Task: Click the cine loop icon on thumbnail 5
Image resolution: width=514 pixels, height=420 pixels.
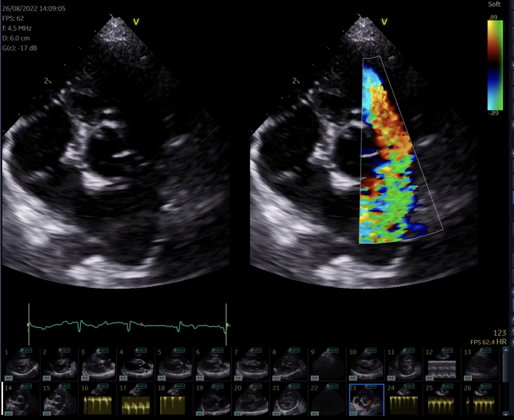Action: [x=161, y=378]
